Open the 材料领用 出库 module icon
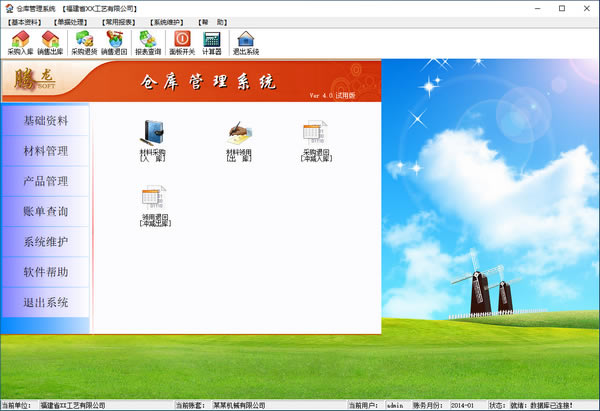This screenshot has height=411, width=600. (239, 140)
